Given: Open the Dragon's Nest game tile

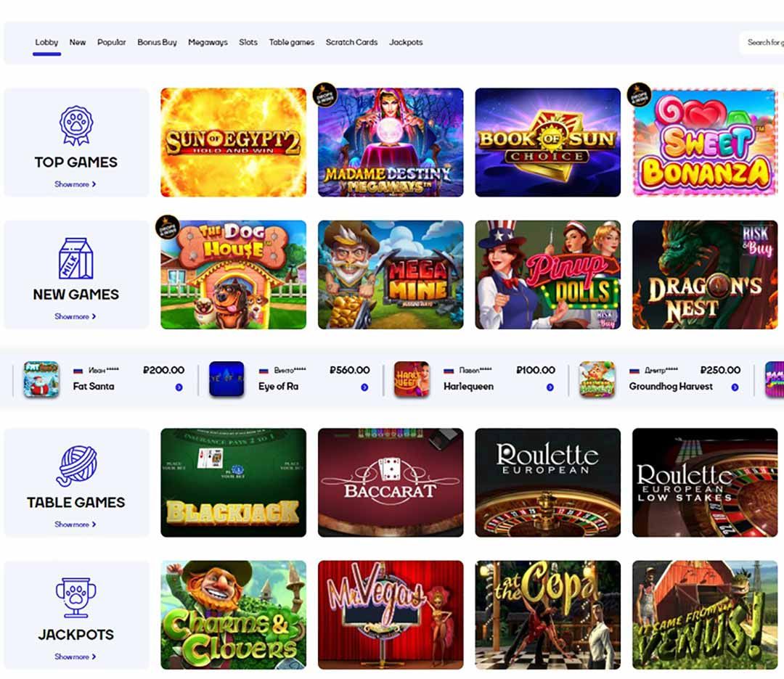Looking at the screenshot, I should [705, 275].
